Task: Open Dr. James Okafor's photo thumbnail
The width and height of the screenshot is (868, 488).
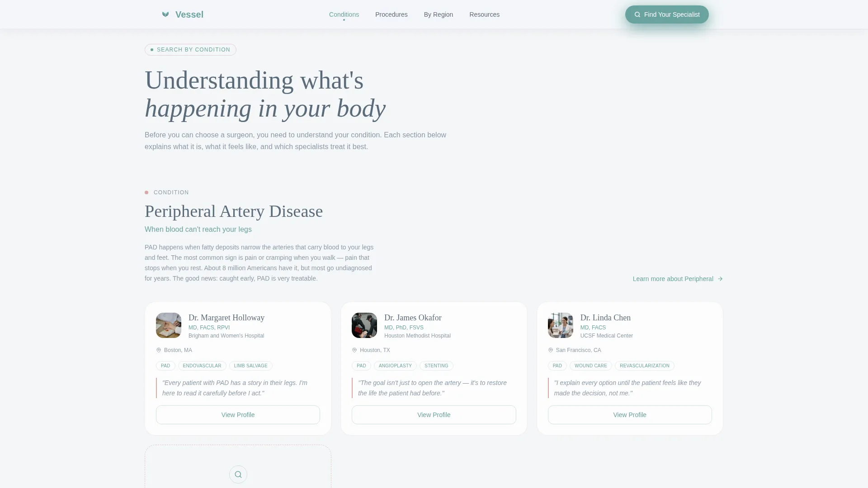Action: [x=364, y=325]
